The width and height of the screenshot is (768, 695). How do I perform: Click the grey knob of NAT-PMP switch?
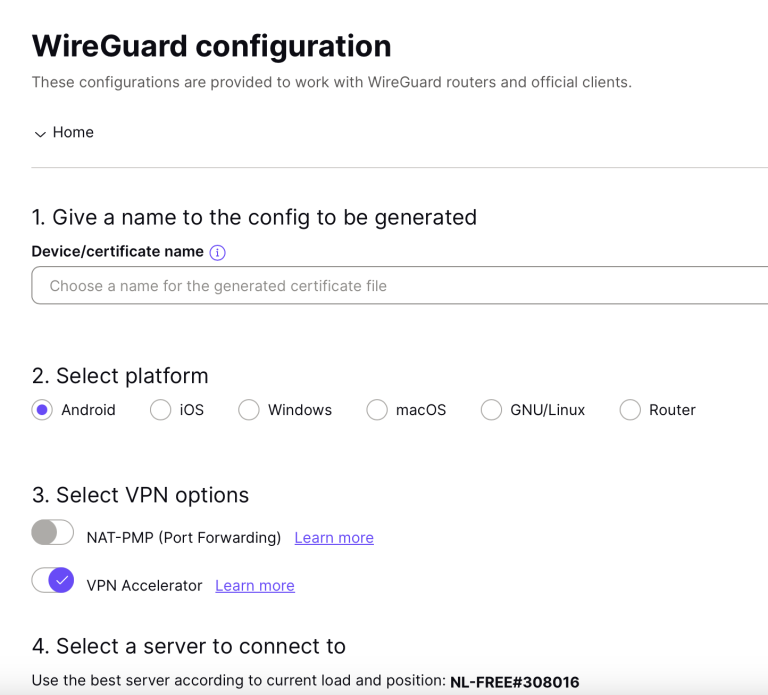[44, 533]
